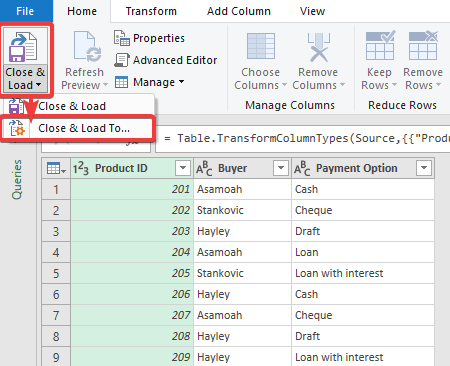Open the Payment Option filter dropdown

[x=424, y=168]
